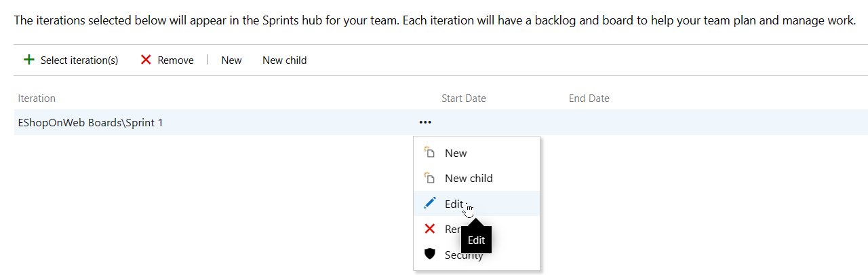
Task: Click the red X Remove icon in context menu
Action: (x=429, y=229)
